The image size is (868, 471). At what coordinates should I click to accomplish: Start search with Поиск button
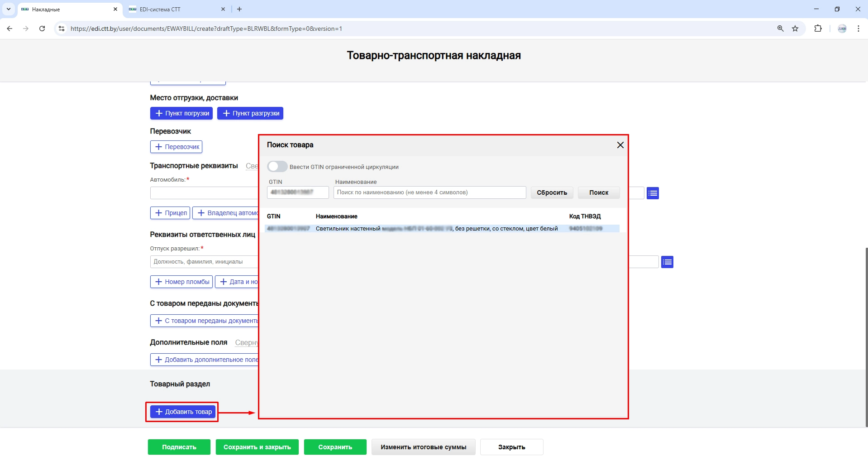pyautogui.click(x=598, y=192)
